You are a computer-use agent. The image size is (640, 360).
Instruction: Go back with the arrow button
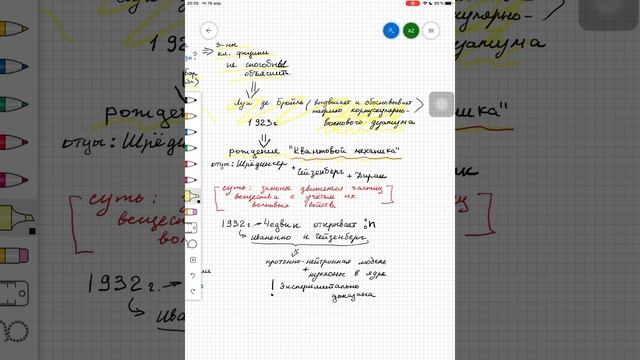pyautogui.click(x=209, y=31)
